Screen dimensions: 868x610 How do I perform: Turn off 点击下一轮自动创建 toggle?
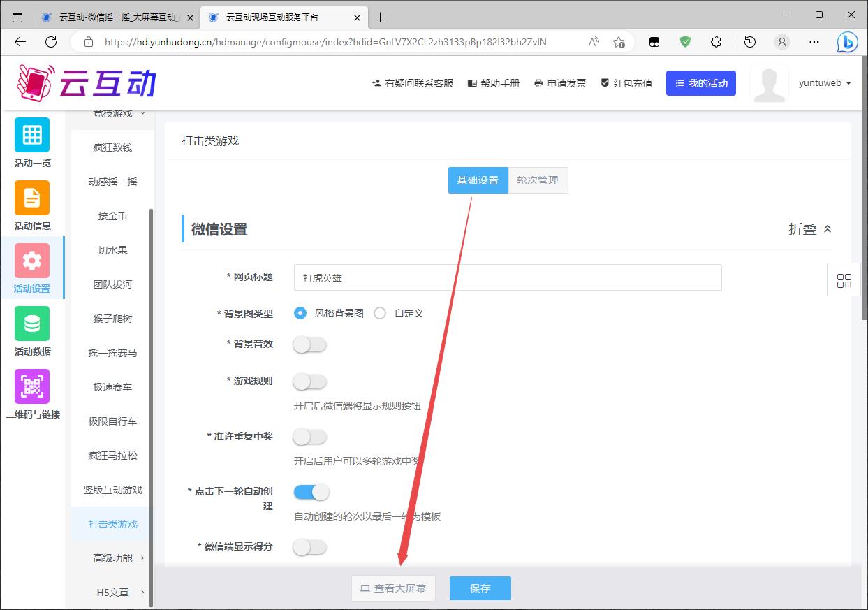coord(311,492)
